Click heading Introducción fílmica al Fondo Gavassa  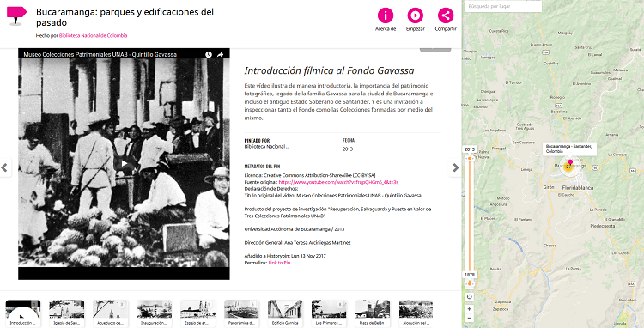(329, 70)
